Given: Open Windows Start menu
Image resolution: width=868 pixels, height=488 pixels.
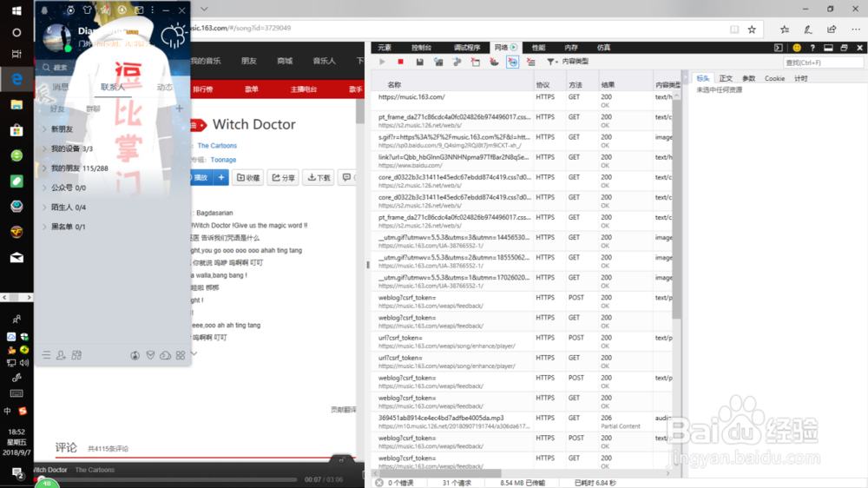Looking at the screenshot, I should [x=16, y=11].
